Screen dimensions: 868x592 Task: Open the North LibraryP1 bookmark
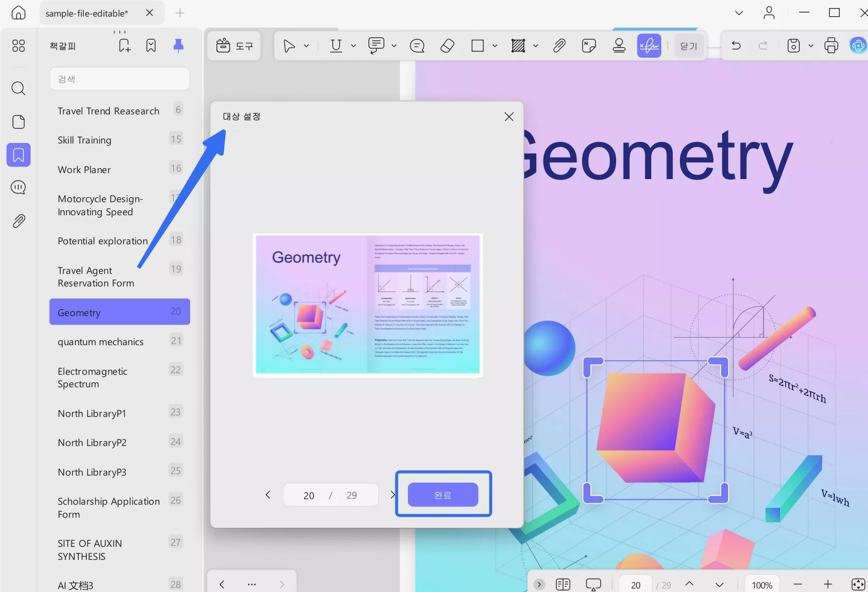119,413
